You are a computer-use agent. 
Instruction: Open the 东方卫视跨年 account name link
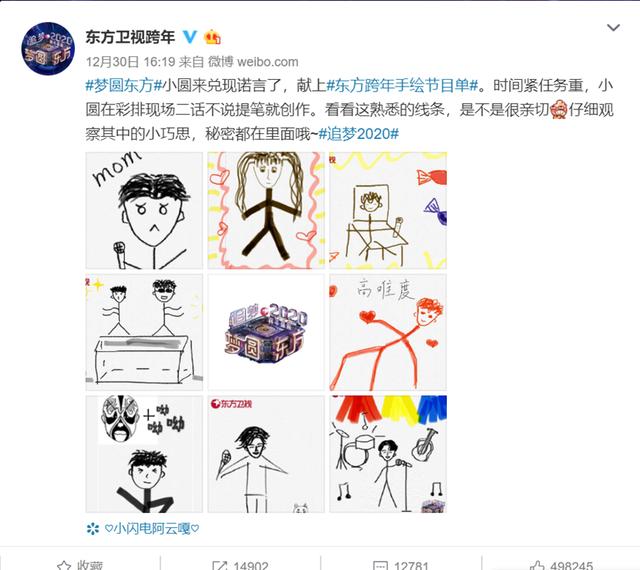[130, 37]
